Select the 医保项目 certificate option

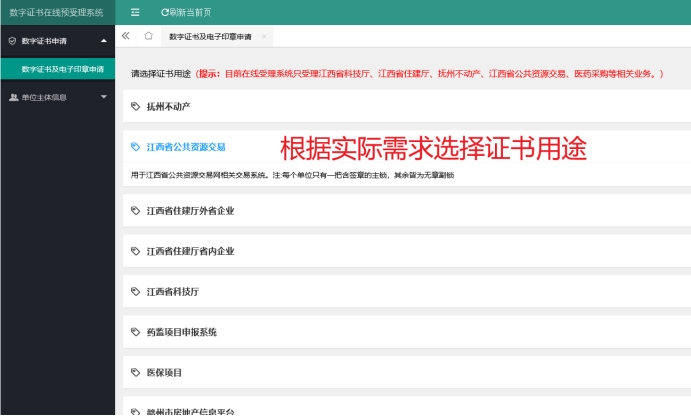click(x=164, y=371)
